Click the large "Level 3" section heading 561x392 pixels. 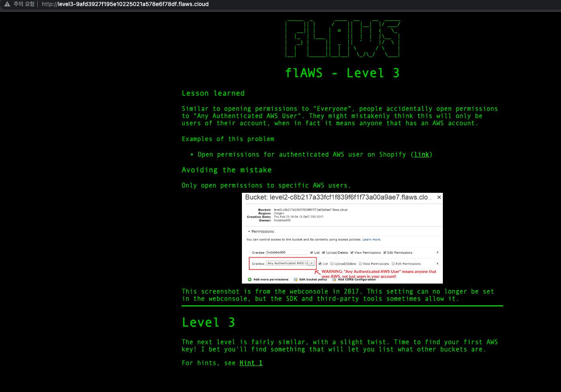tap(208, 323)
